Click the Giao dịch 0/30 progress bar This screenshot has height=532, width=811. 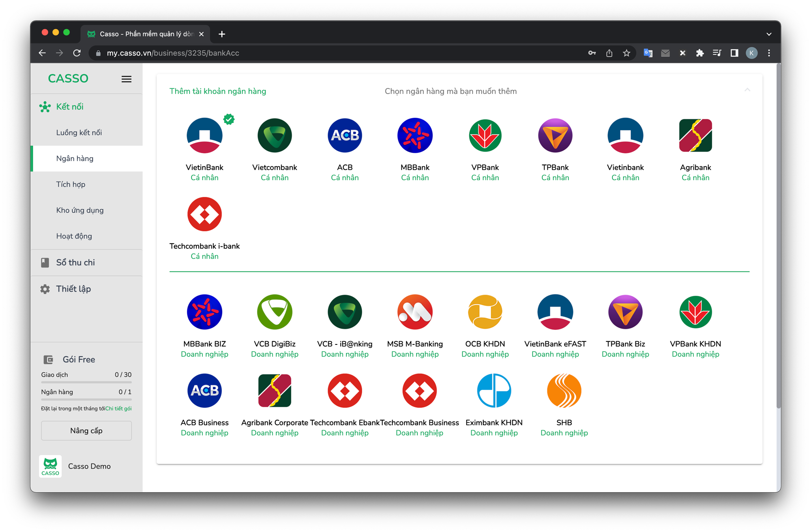pos(86,382)
